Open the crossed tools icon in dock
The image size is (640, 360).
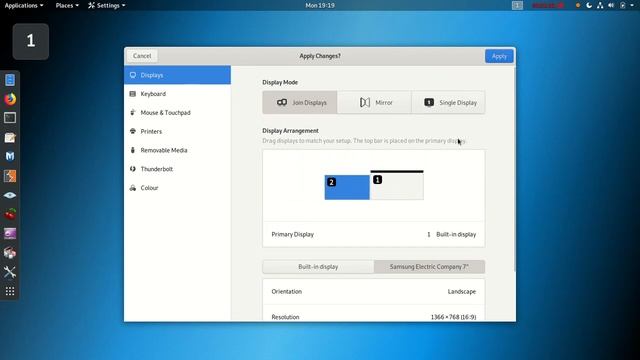point(10,272)
